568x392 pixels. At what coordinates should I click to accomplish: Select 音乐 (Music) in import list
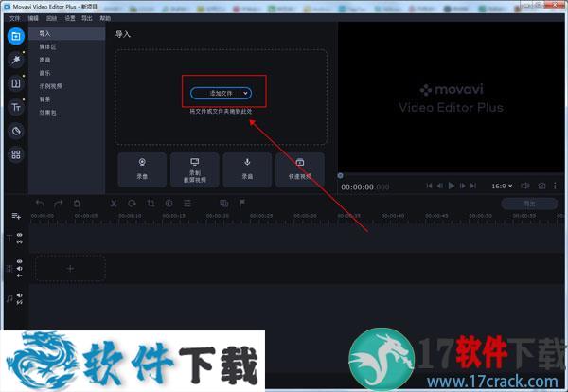tap(67, 73)
